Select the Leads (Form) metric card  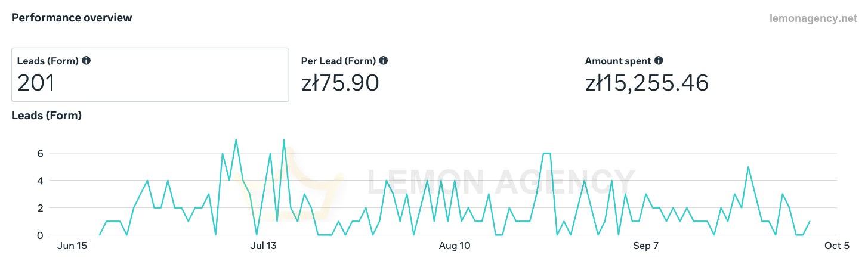[150, 74]
